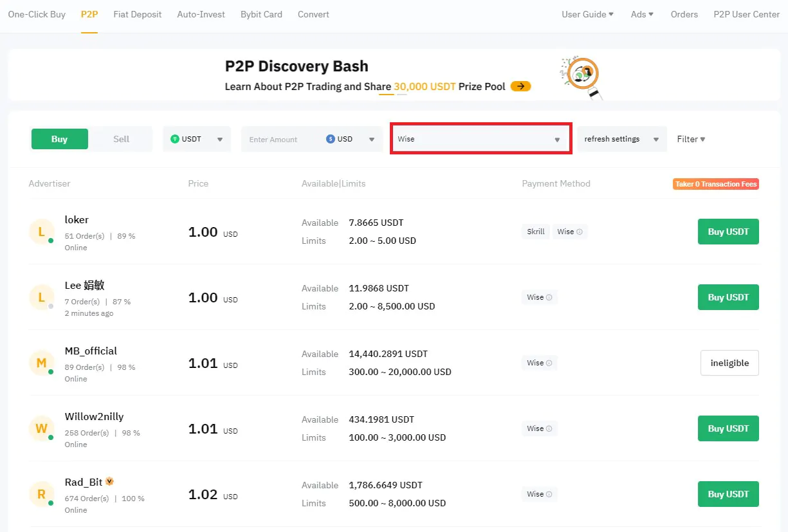Switch to Bybit Card tab

(x=261, y=14)
